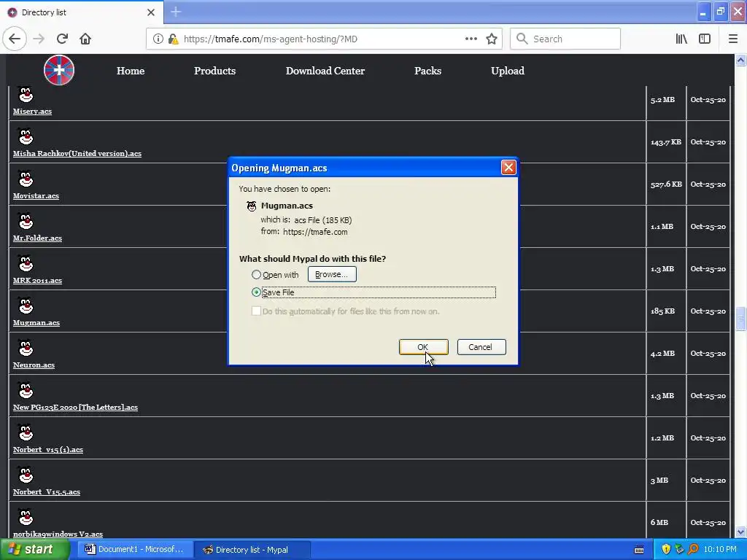This screenshot has height=560, width=747.
Task: Click the 10:10 PM taskbar clock
Action: [x=720, y=550]
